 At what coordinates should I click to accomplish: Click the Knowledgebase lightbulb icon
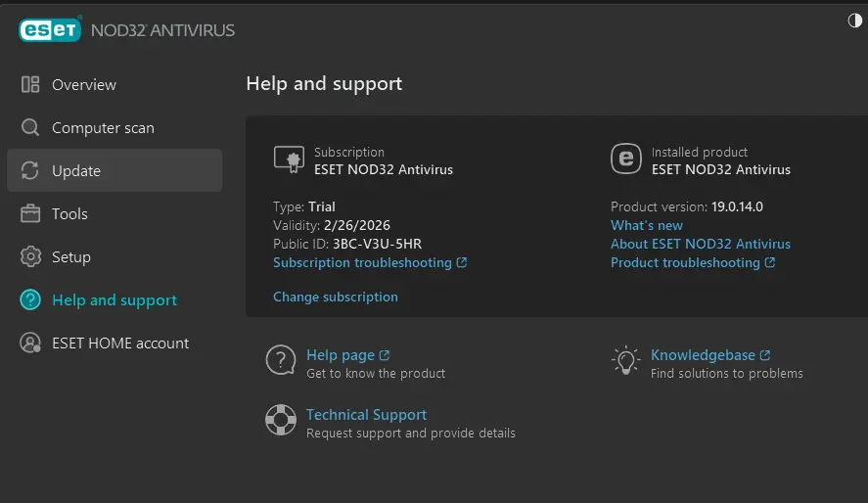625,361
